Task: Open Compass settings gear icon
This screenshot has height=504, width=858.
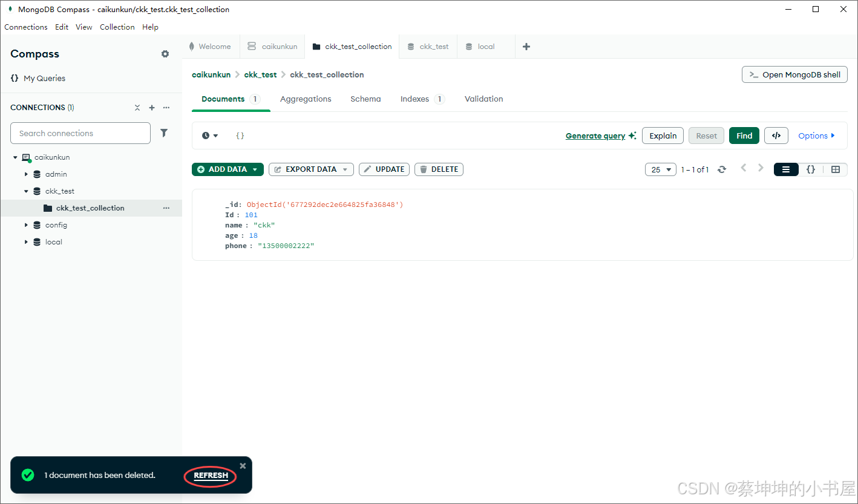Action: pyautogui.click(x=165, y=54)
